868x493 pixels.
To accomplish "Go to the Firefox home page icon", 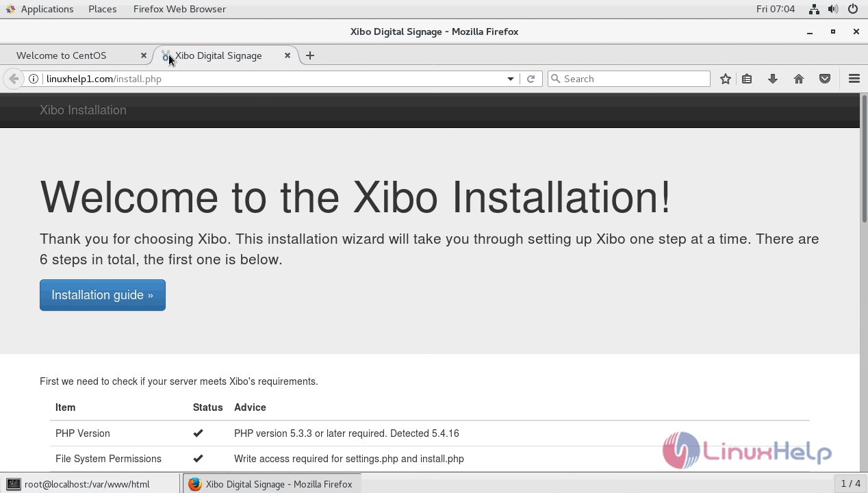I will [x=799, y=79].
